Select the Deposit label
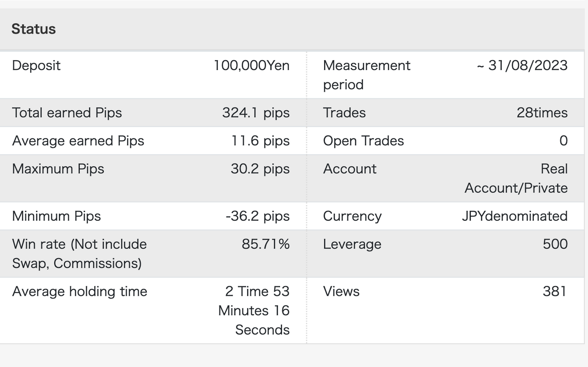The image size is (588, 367). [x=36, y=66]
